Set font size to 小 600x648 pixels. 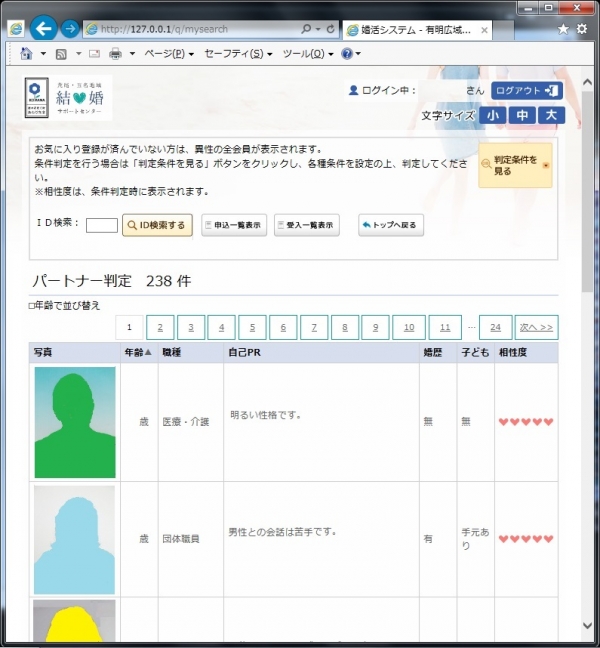(491, 115)
